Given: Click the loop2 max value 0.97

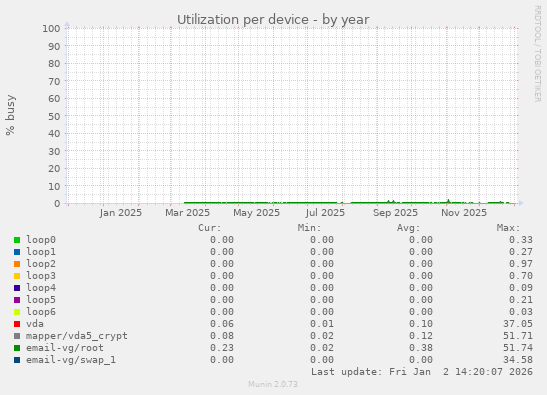Looking at the screenshot, I should pyautogui.click(x=521, y=264).
